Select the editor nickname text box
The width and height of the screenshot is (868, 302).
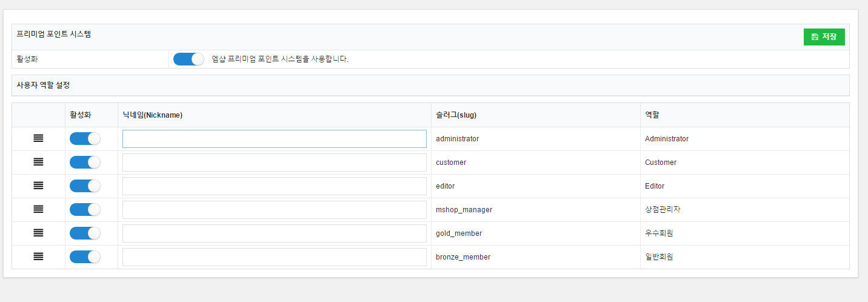point(274,186)
